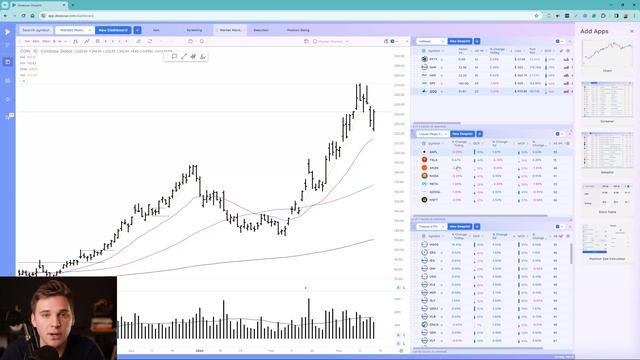Open link color selector on chart toolbar
The height and width of the screenshot is (360, 640).
click(394, 41)
